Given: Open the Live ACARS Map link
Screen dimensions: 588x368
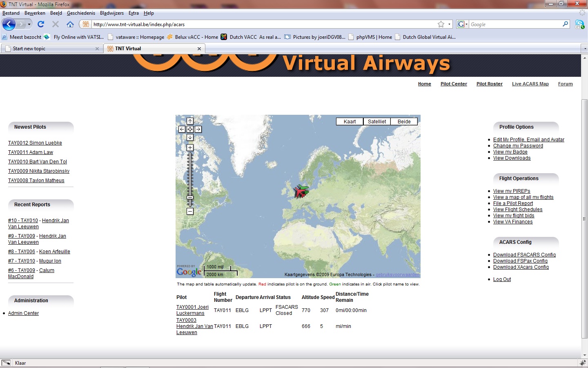Looking at the screenshot, I should [x=530, y=84].
